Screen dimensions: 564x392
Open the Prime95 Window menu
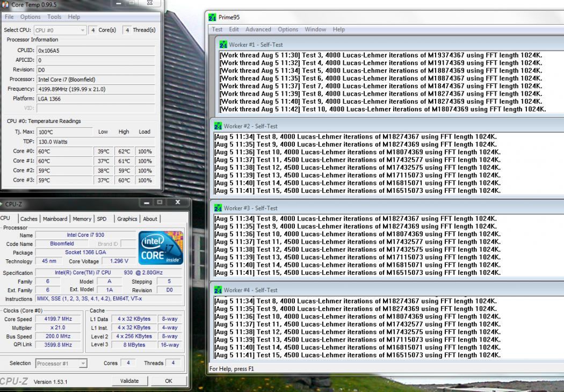coord(315,30)
